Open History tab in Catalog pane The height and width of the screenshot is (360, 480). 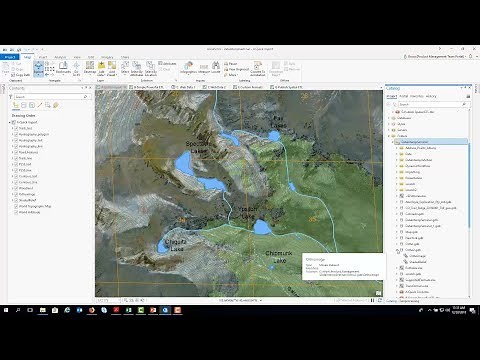(431, 96)
